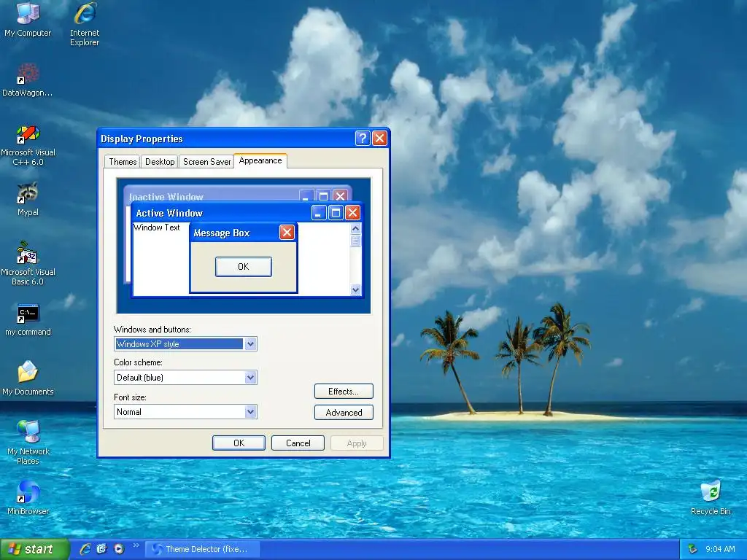The image size is (747, 560).
Task: Open the Font size dropdown
Action: [x=251, y=412]
